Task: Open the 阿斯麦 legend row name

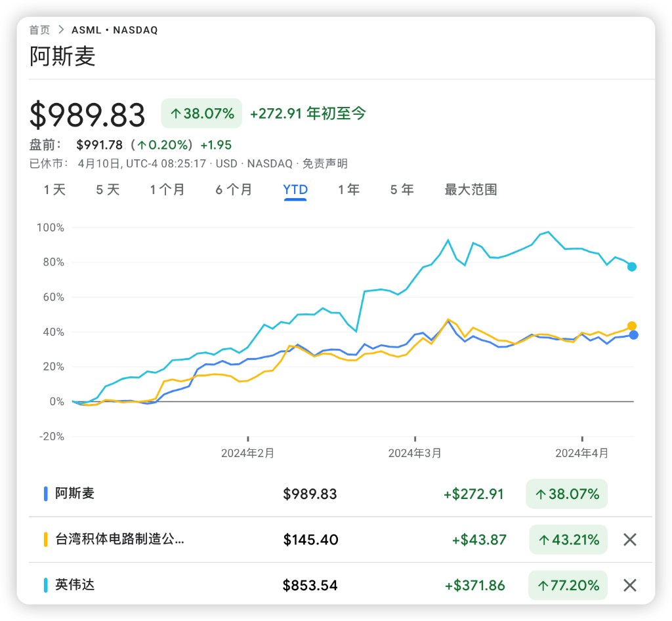Action: (75, 493)
